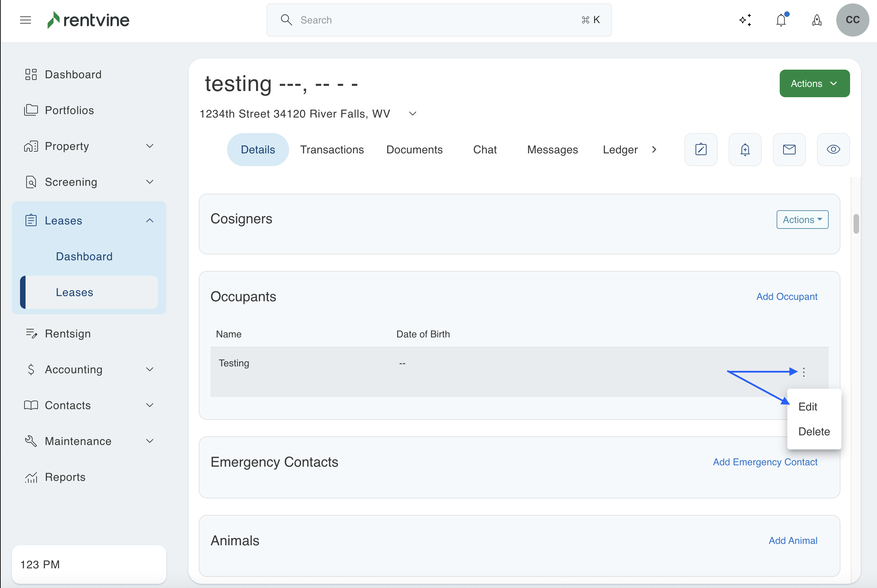Screen dimensions: 877x588
Task: Click the Add Emergency Contact link
Action: click(x=765, y=462)
